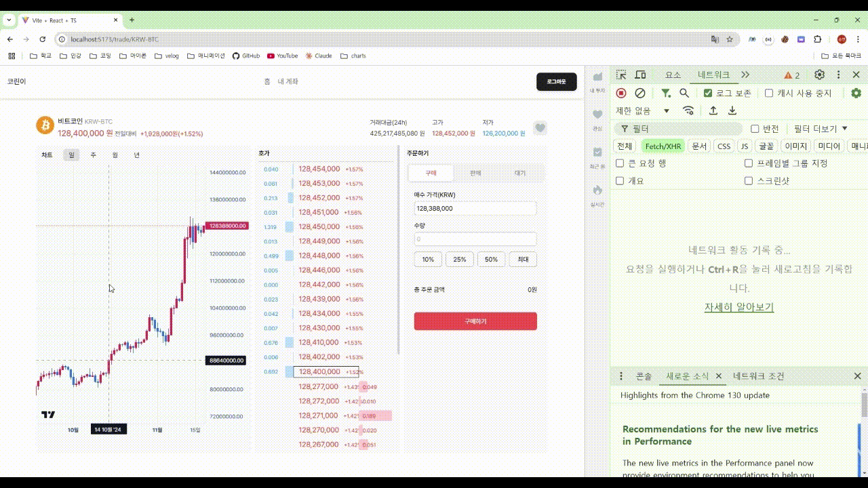
Task: Click the translate page icon in address bar
Action: tap(715, 39)
